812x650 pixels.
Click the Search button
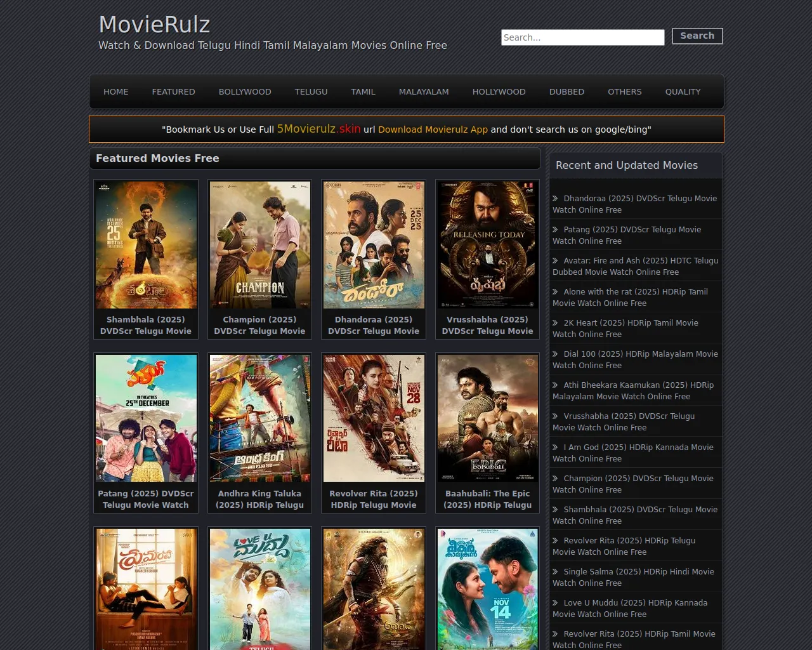tap(697, 36)
